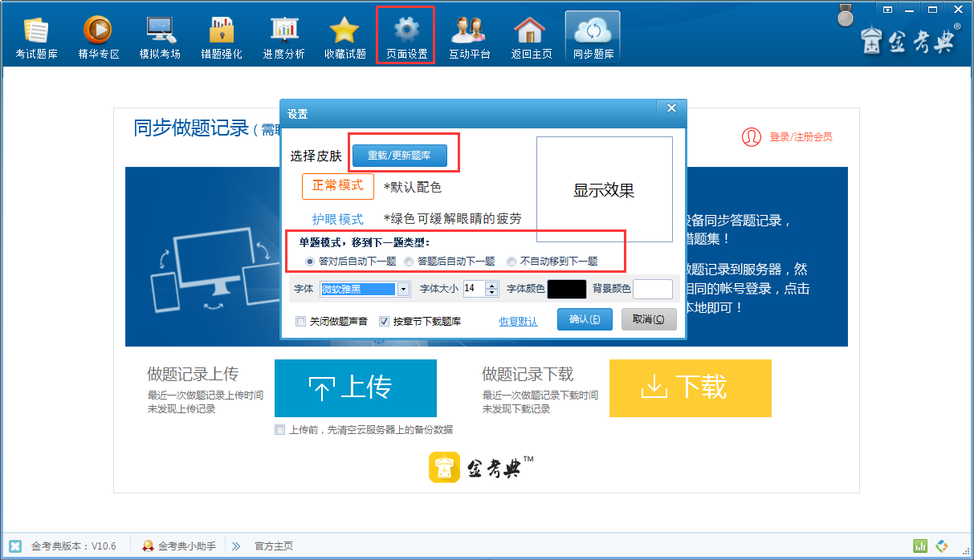
Task: Upload records with the 上传 button
Action: click(x=356, y=388)
